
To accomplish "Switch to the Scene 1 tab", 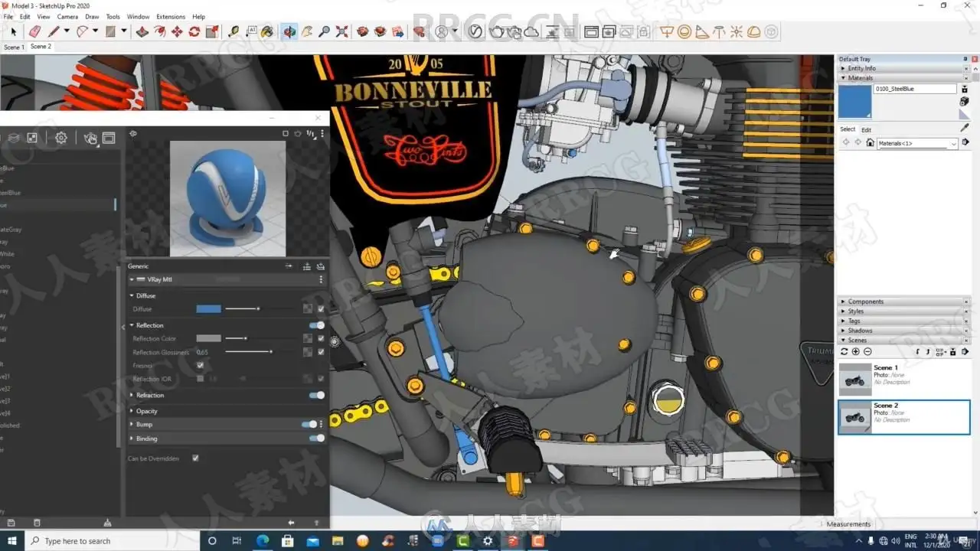I will (x=14, y=47).
